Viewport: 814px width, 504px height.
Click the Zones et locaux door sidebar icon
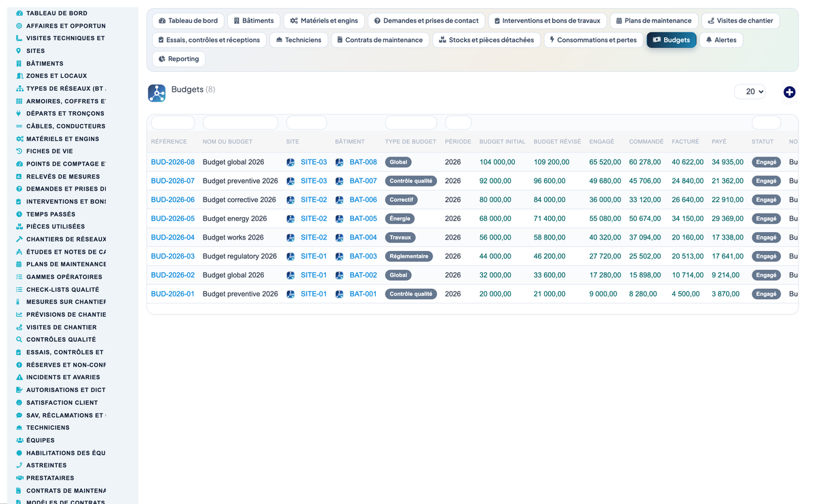(x=19, y=76)
